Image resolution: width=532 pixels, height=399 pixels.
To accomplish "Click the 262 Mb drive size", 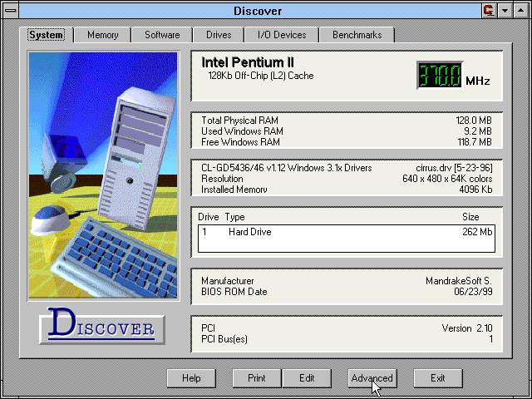I will (x=477, y=232).
